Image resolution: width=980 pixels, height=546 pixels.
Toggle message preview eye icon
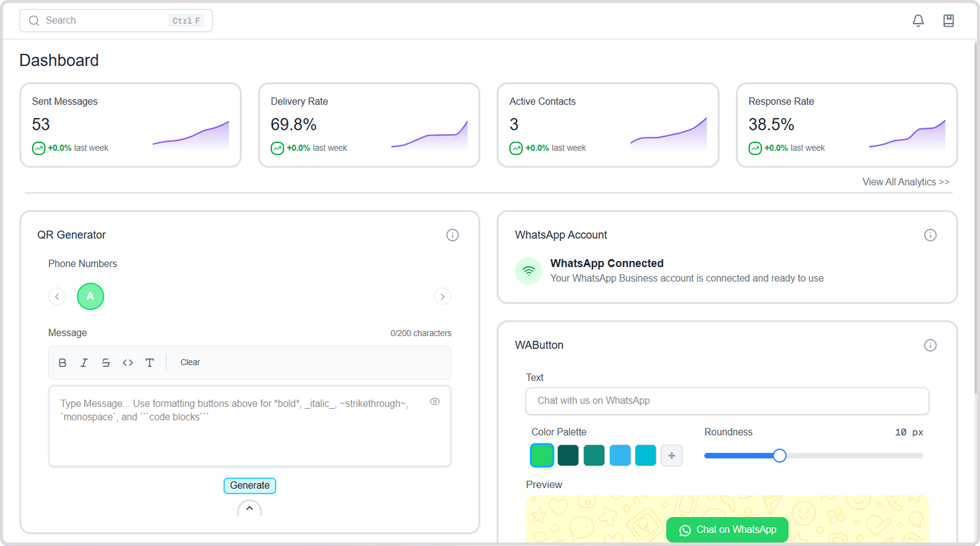[435, 401]
